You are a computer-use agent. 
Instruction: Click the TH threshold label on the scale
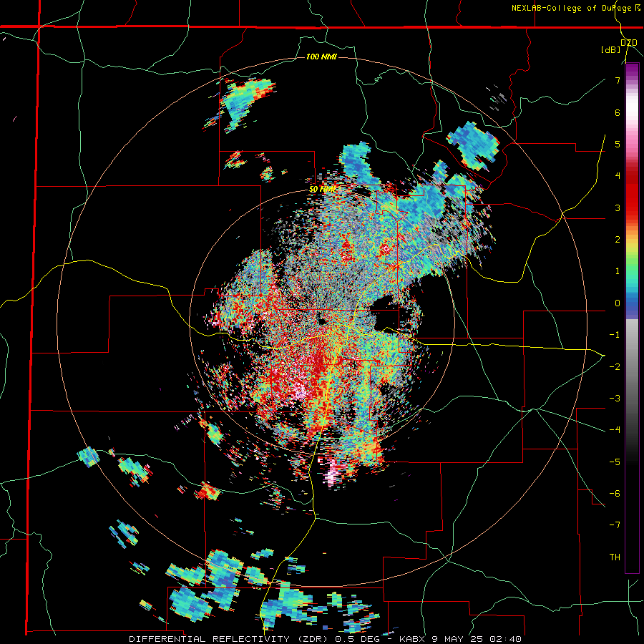[615, 557]
